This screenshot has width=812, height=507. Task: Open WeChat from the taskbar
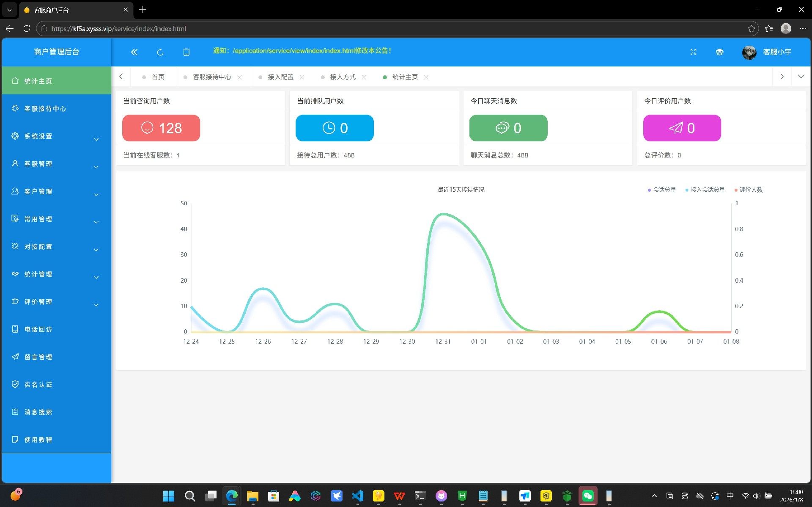point(588,496)
